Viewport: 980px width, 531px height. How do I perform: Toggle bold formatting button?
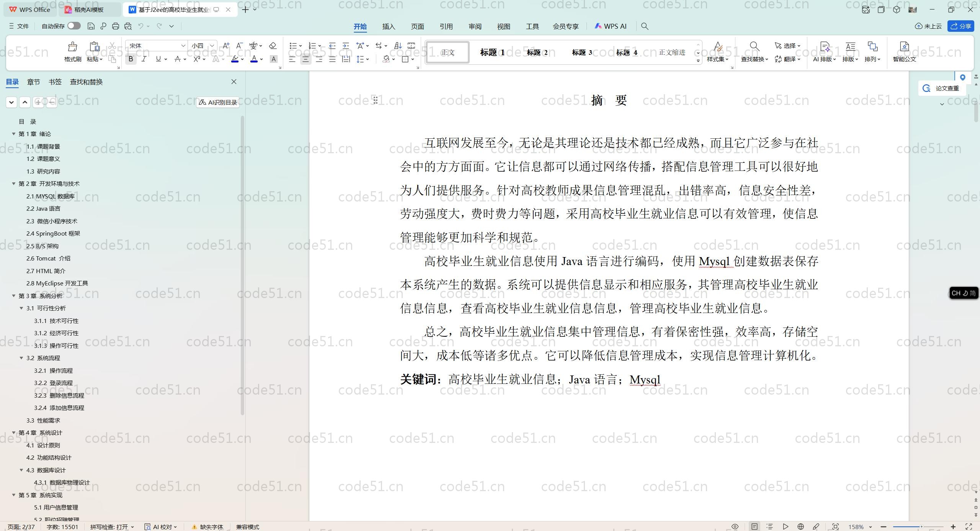click(131, 59)
